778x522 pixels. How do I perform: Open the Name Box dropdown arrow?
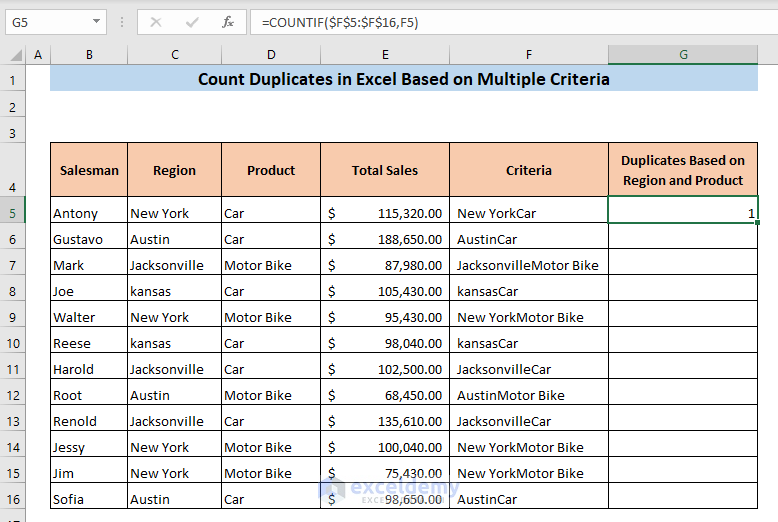pyautogui.click(x=96, y=21)
